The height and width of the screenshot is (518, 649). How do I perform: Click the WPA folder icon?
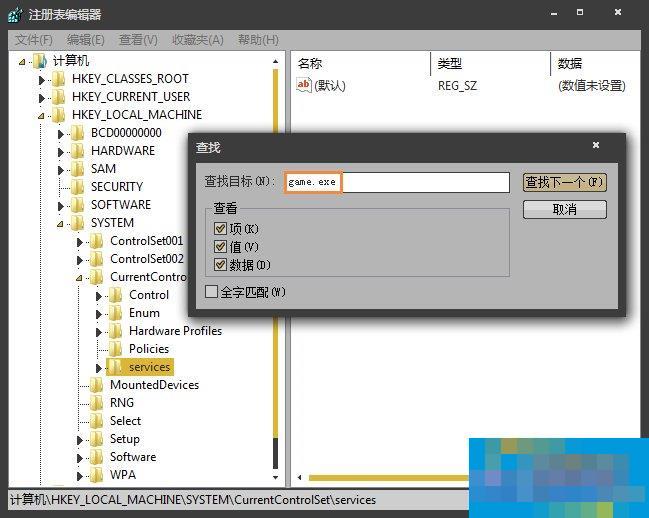tap(96, 475)
